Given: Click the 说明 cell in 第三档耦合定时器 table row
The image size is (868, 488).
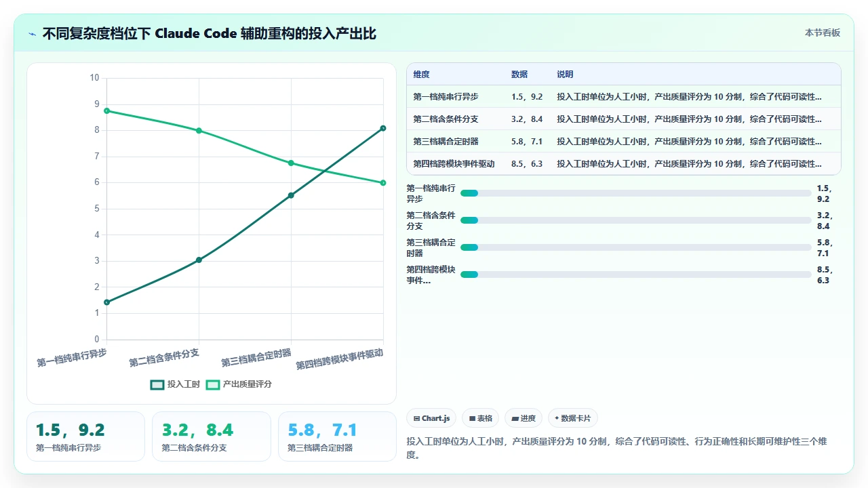Looking at the screenshot, I should (x=696, y=142).
